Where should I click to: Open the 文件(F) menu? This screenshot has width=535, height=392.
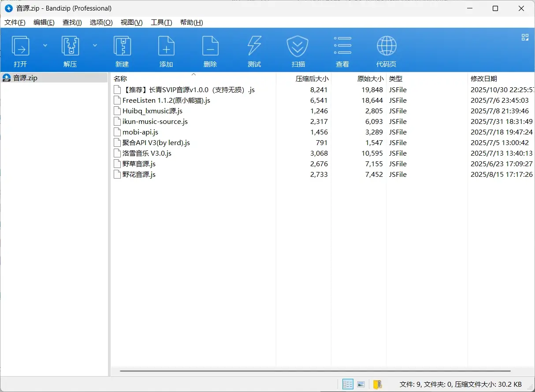[15, 22]
